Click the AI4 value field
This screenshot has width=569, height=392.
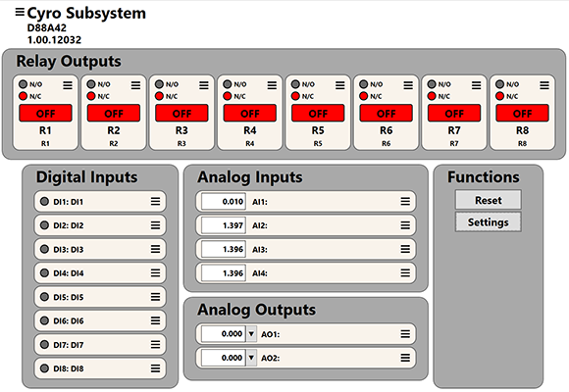coord(224,272)
